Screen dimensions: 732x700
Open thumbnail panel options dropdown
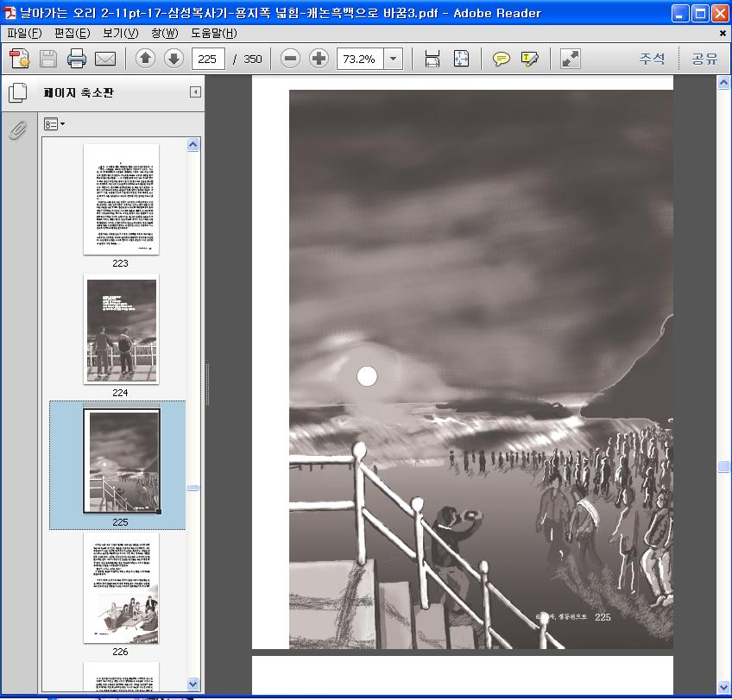point(54,124)
